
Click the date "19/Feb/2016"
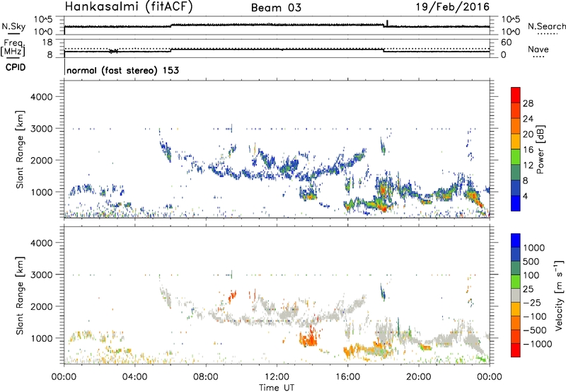point(453,7)
